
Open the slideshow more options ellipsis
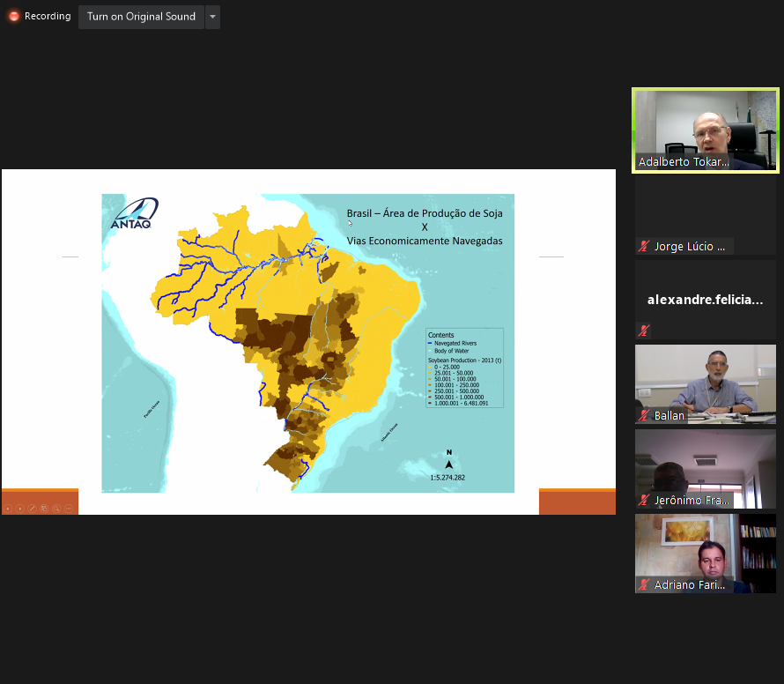click(x=69, y=509)
